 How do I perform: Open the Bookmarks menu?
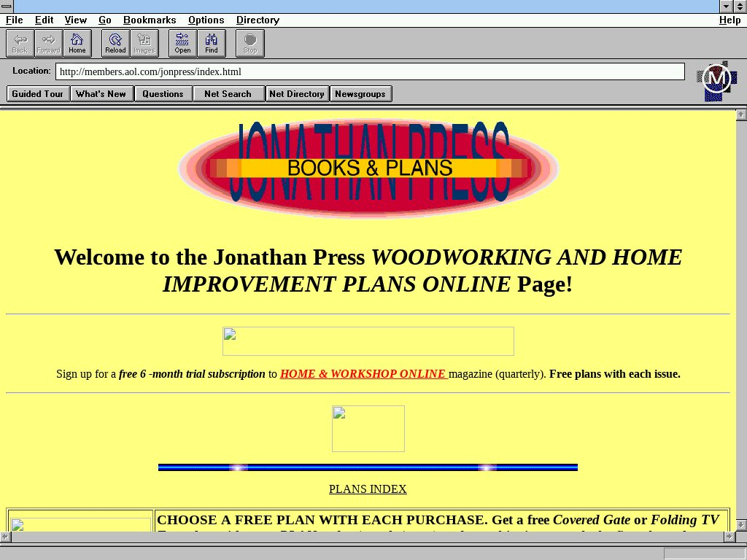[x=150, y=20]
